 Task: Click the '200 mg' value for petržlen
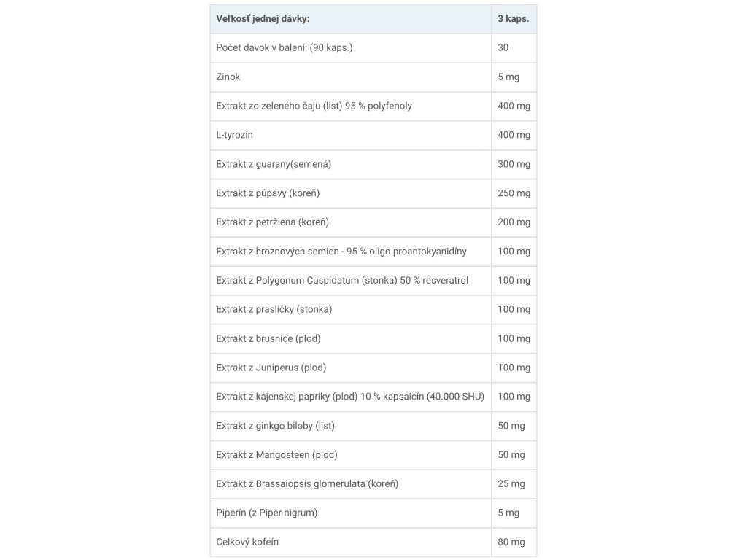514,222
